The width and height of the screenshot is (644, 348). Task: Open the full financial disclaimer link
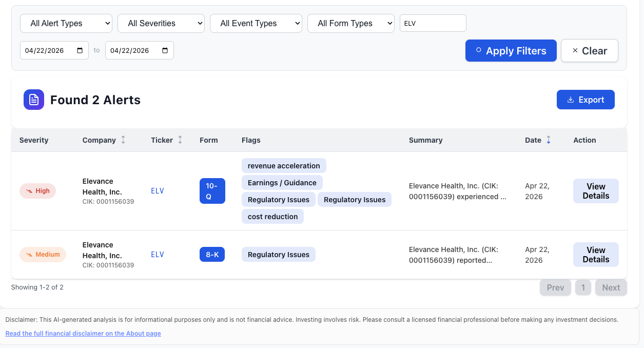pos(83,333)
